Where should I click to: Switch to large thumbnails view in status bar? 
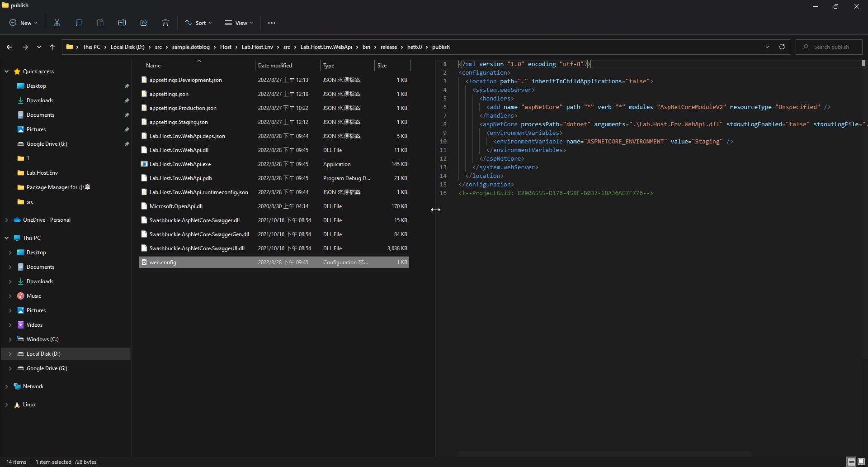(x=861, y=462)
